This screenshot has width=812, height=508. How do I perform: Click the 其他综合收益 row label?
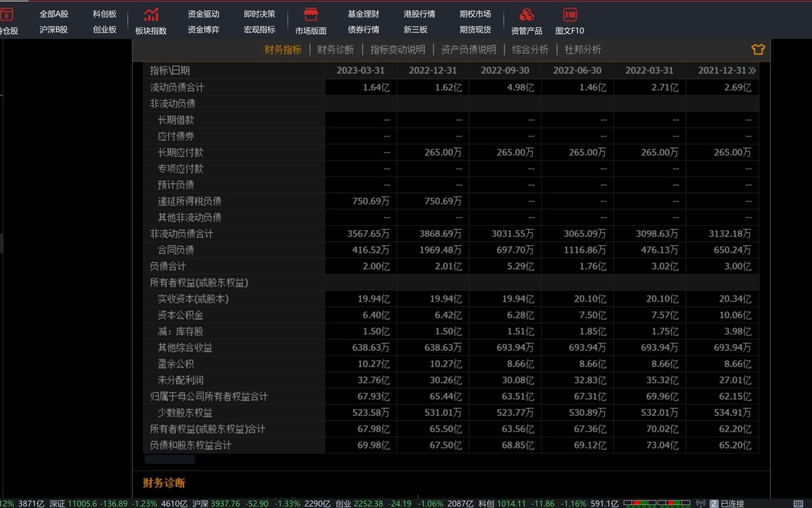point(185,348)
